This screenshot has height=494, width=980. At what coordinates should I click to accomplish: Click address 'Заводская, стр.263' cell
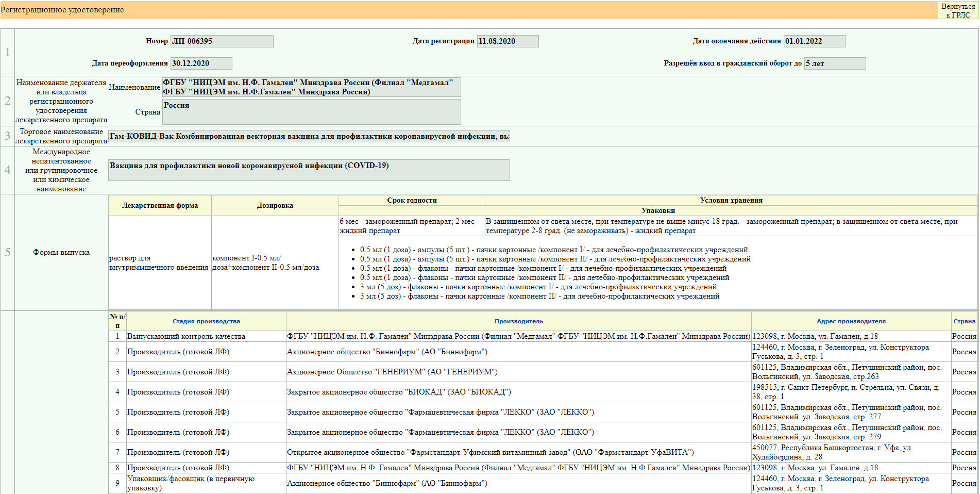pyautogui.click(x=851, y=372)
